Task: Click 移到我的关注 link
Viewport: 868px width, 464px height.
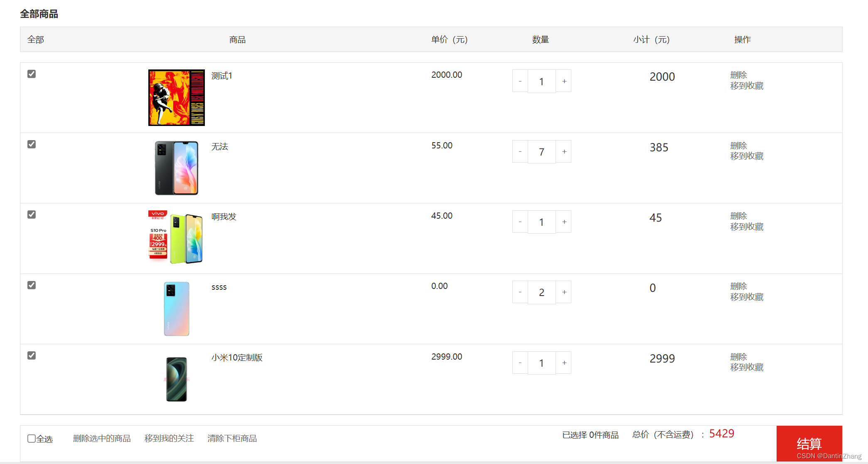Action: click(169, 438)
